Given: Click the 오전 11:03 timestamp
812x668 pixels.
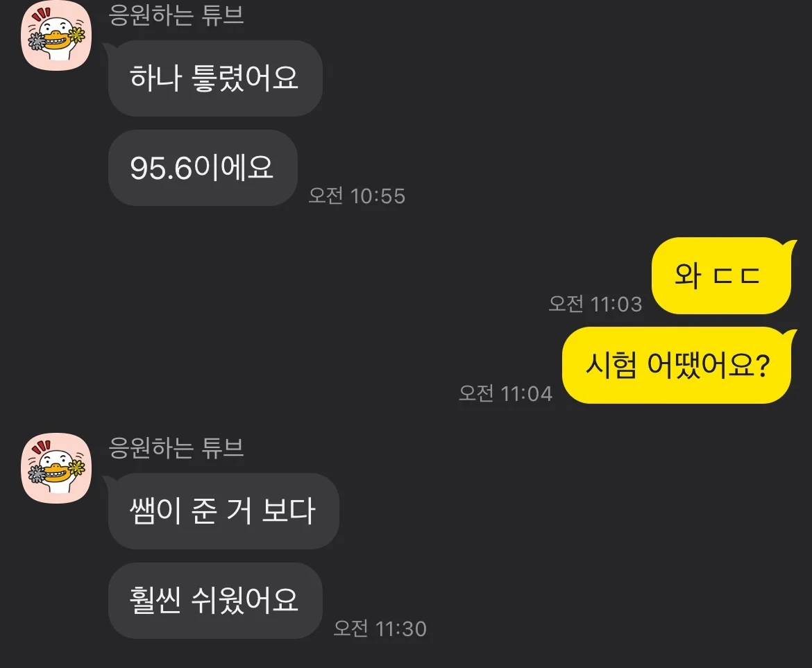Looking at the screenshot, I should [x=595, y=304].
